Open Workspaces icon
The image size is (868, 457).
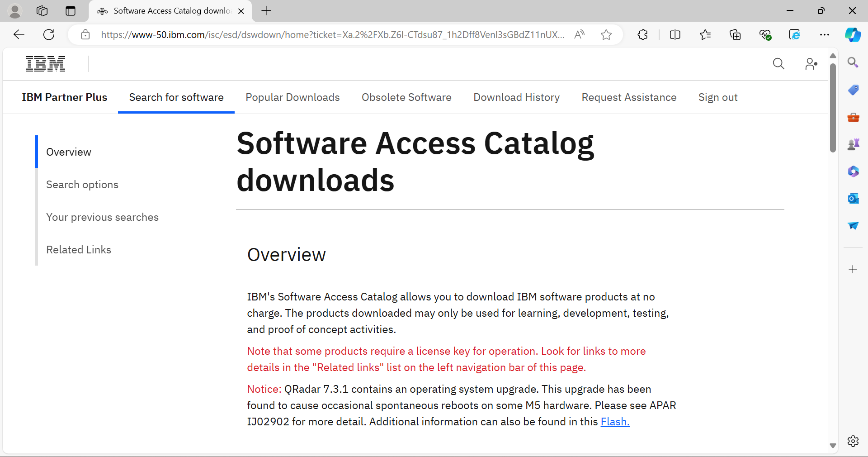(42, 11)
